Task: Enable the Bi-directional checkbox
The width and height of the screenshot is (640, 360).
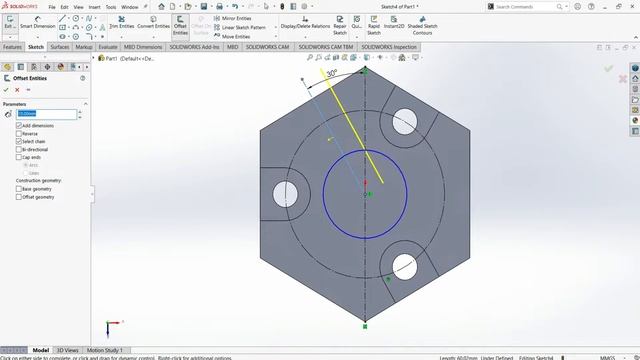Action: point(19,149)
